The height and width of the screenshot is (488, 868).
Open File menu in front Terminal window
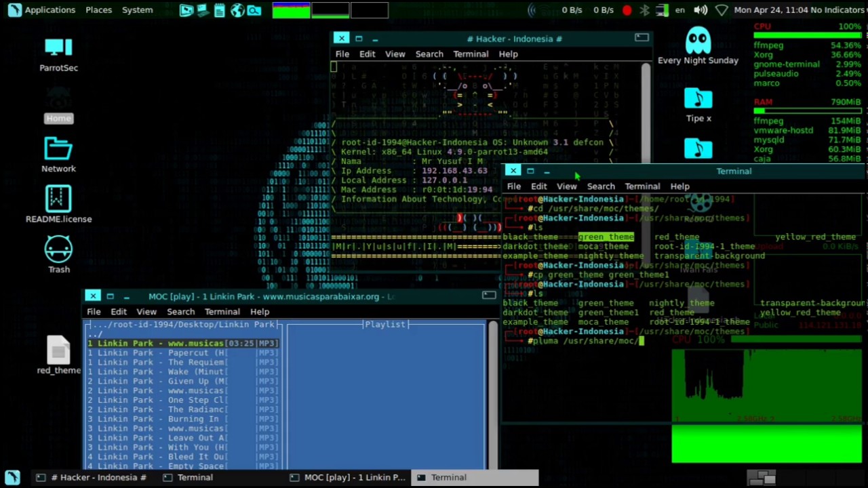pos(513,186)
